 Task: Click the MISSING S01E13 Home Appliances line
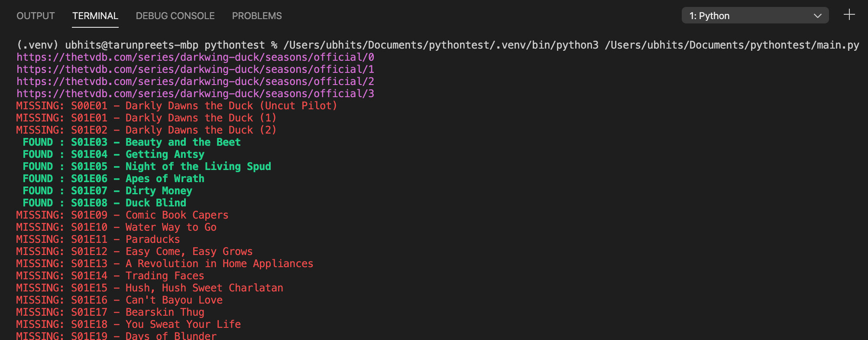[165, 264]
